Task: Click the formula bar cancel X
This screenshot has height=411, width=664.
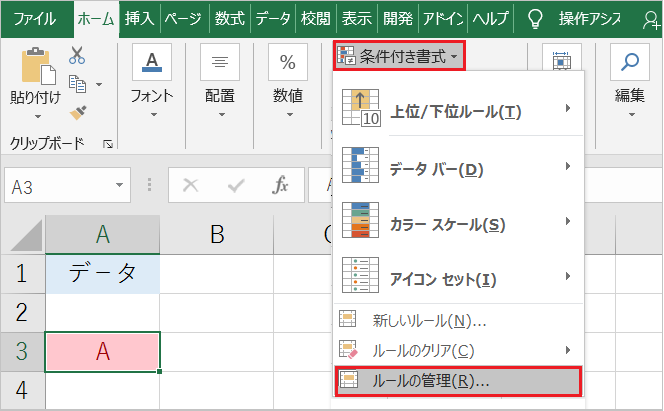Action: pyautogui.click(x=191, y=185)
